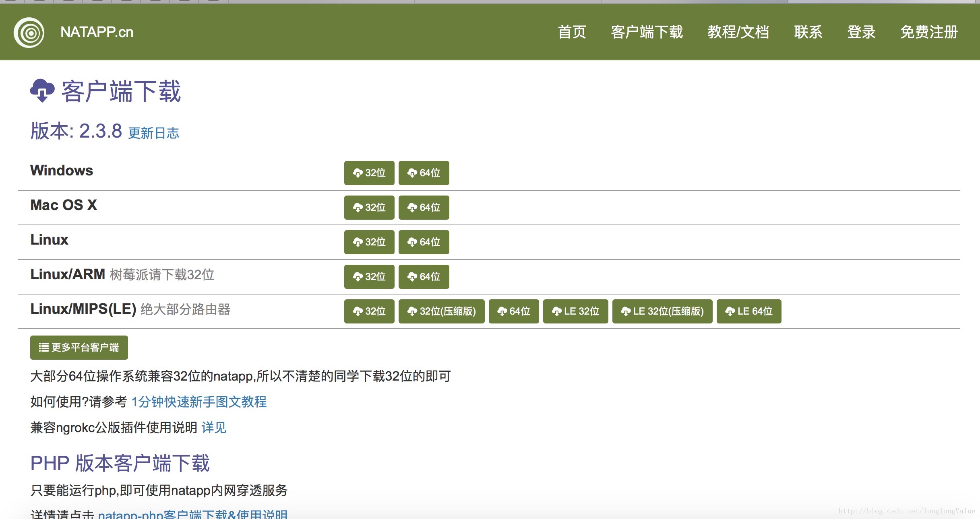Screen dimensions: 980x519
Task: Download the LE 64位 client
Action: coord(749,311)
